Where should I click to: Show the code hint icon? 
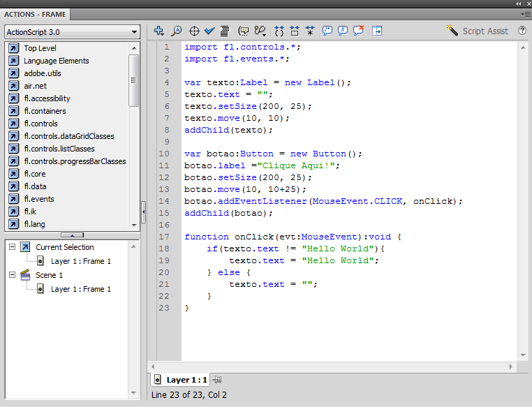[244, 31]
